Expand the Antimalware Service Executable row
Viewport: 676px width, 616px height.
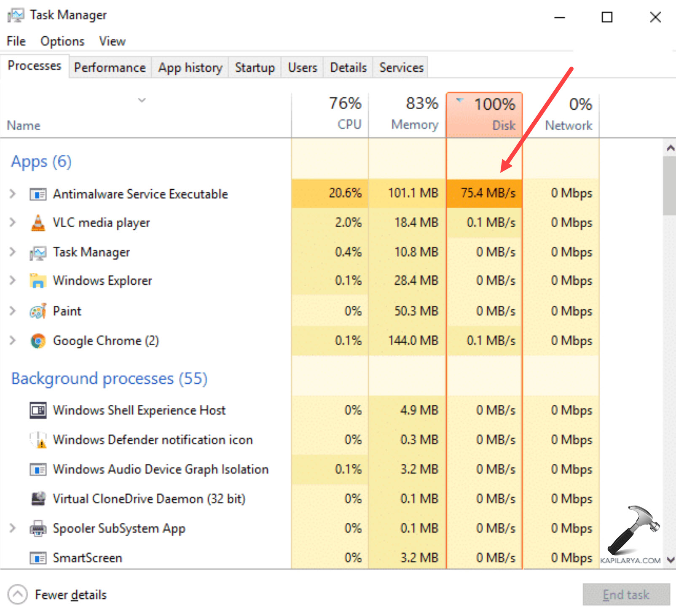click(x=13, y=194)
